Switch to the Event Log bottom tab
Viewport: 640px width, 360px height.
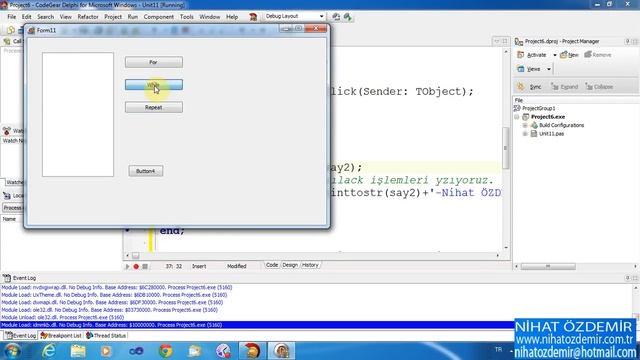(21, 336)
